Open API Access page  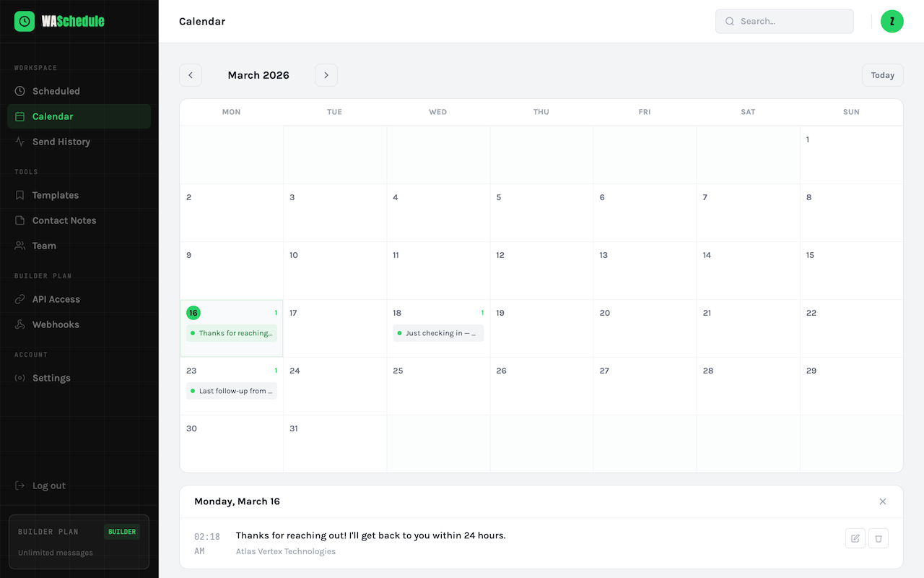[x=79, y=299]
